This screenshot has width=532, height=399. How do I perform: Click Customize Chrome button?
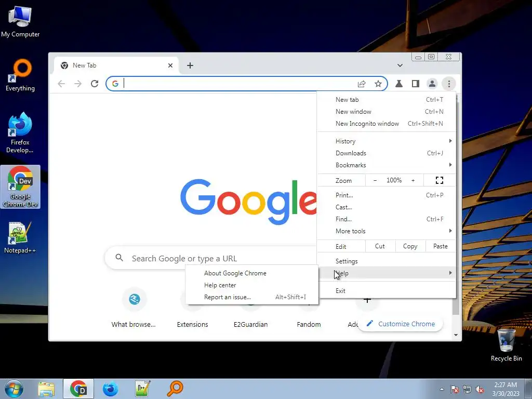(x=401, y=324)
